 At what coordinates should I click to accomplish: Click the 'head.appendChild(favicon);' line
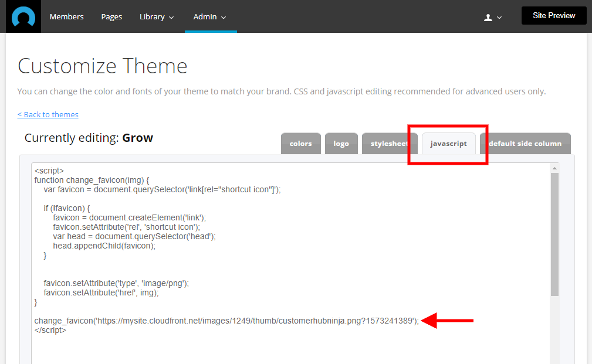pyautogui.click(x=104, y=246)
